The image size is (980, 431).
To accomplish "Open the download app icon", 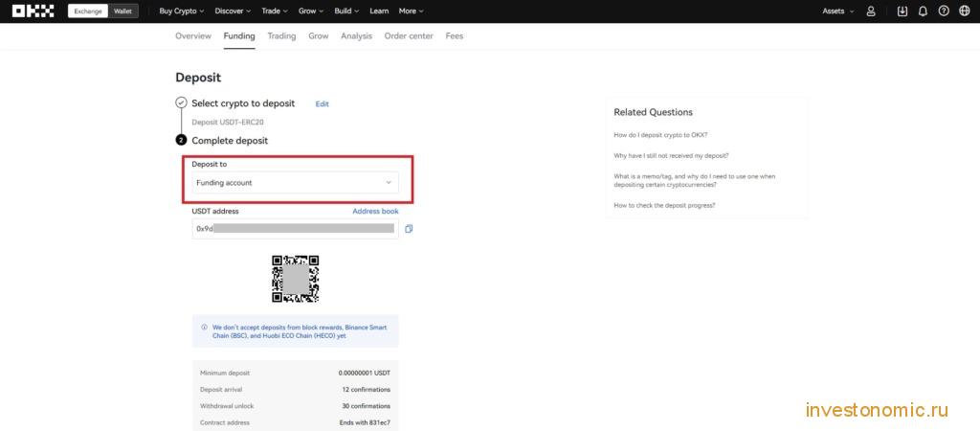I will (902, 11).
